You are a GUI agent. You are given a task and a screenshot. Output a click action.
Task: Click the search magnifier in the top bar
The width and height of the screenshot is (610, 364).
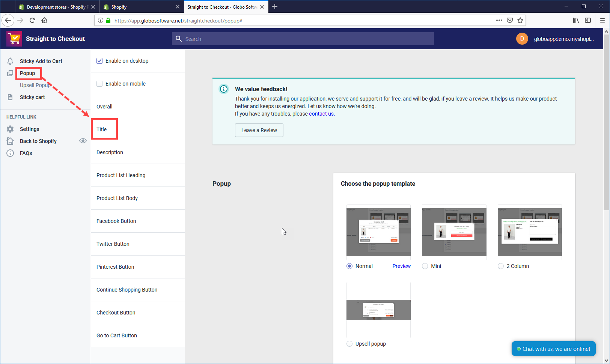click(x=179, y=39)
